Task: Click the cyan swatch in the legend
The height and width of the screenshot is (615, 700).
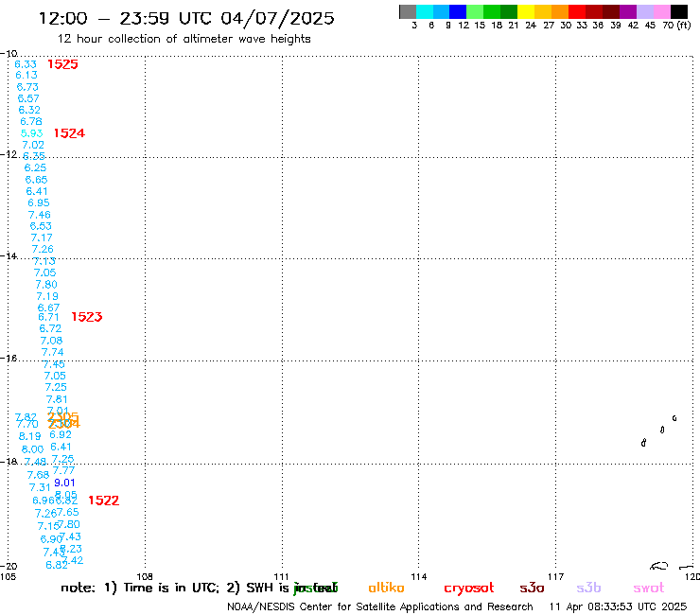Action: 425,11
